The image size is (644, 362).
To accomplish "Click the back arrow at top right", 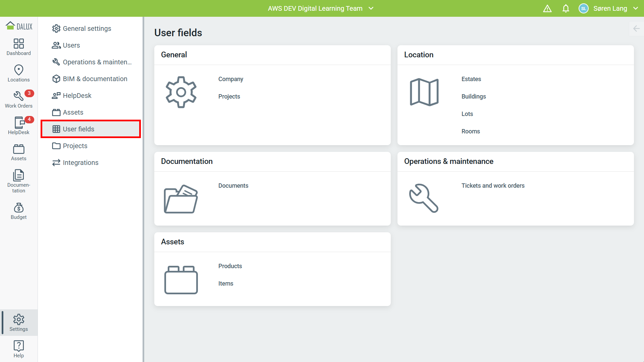I will click(636, 28).
